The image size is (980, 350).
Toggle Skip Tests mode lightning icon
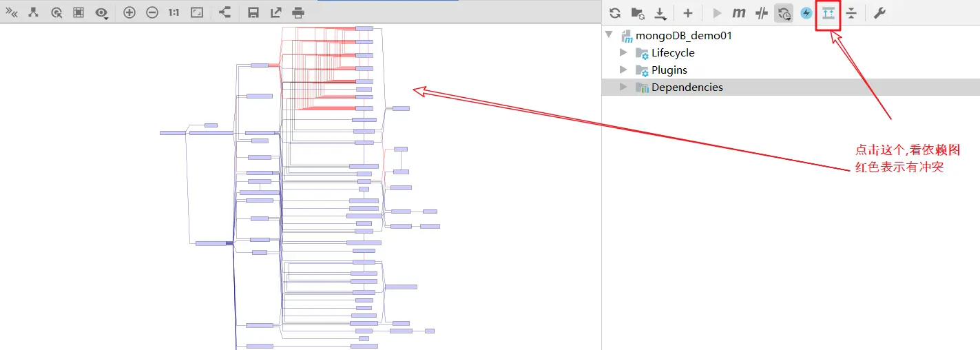[806, 13]
